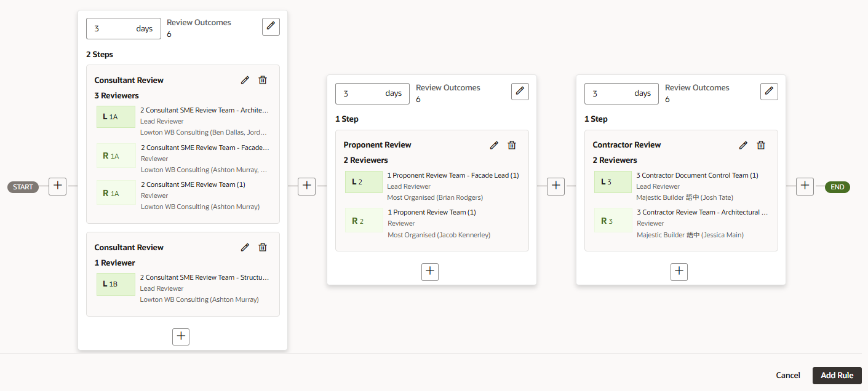Delete the Contractor Review step
This screenshot has height=391, width=868.
tap(761, 145)
